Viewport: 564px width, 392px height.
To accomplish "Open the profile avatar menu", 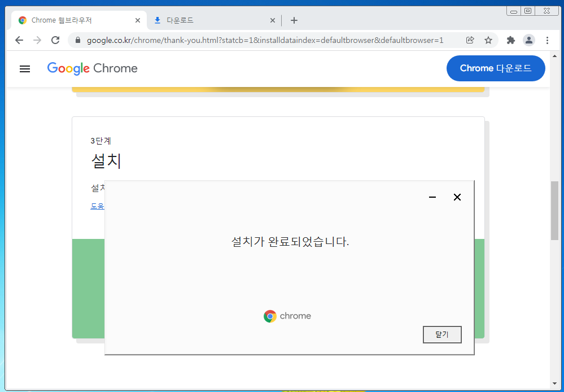I will (x=529, y=40).
